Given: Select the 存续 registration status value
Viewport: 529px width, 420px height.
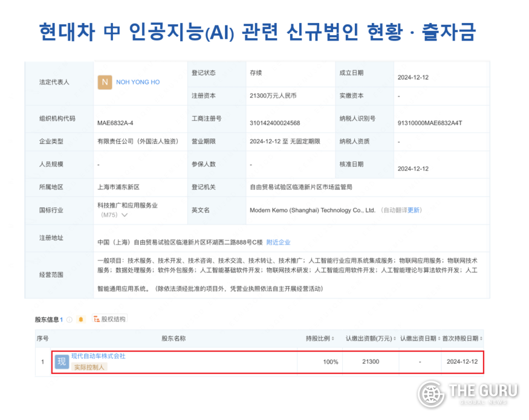Looking at the screenshot, I should point(256,73).
